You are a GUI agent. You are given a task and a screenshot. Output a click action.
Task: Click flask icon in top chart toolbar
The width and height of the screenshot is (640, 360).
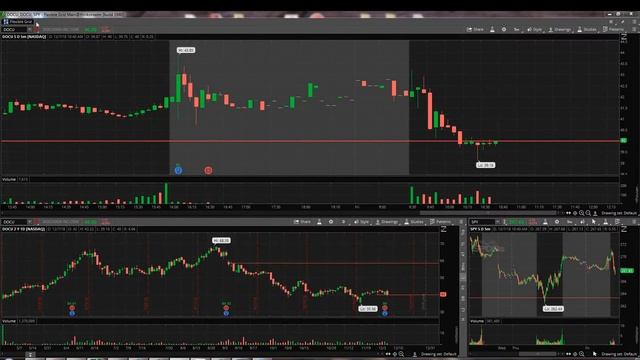coord(492,29)
